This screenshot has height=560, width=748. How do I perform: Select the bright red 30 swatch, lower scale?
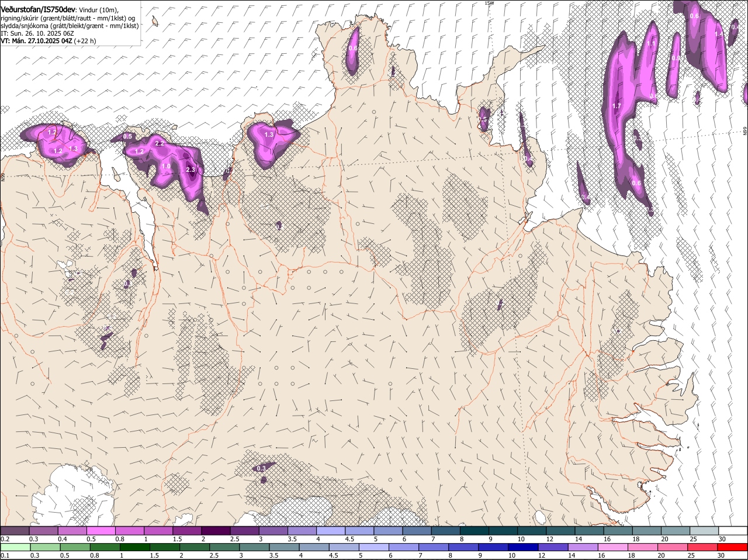(733, 547)
